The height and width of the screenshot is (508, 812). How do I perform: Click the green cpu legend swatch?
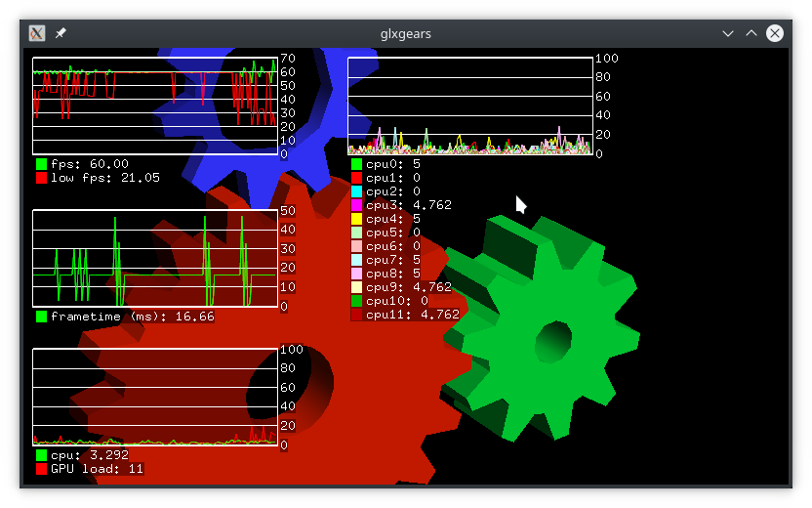click(x=41, y=455)
